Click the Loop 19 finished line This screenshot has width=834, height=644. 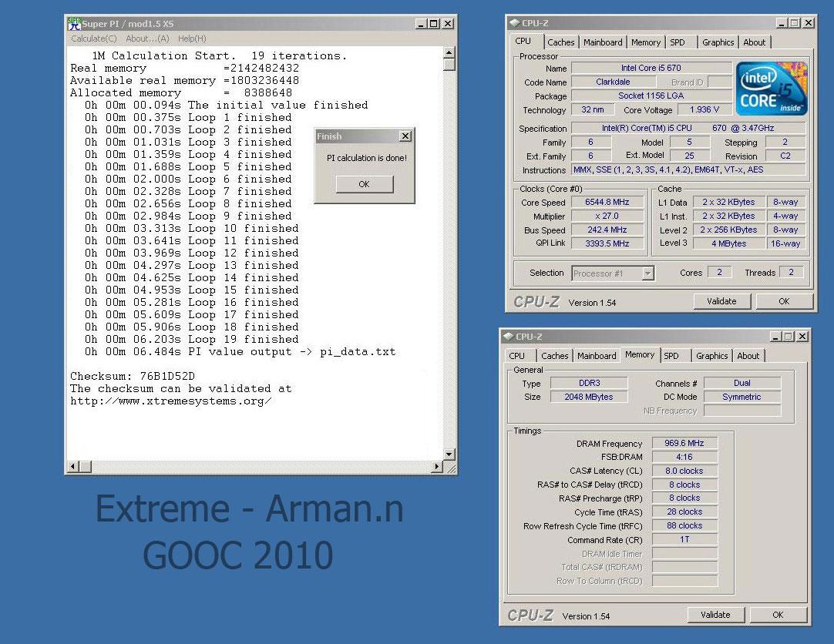[x=191, y=339]
